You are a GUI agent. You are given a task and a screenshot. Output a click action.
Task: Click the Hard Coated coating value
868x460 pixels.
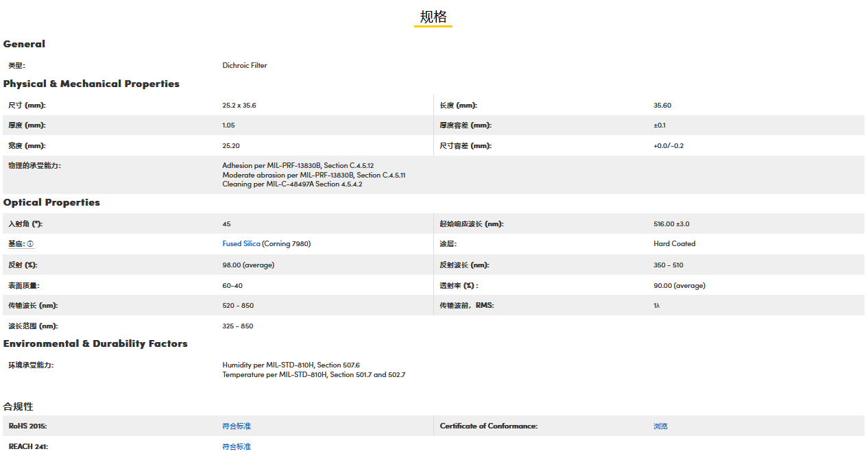pyautogui.click(x=674, y=244)
